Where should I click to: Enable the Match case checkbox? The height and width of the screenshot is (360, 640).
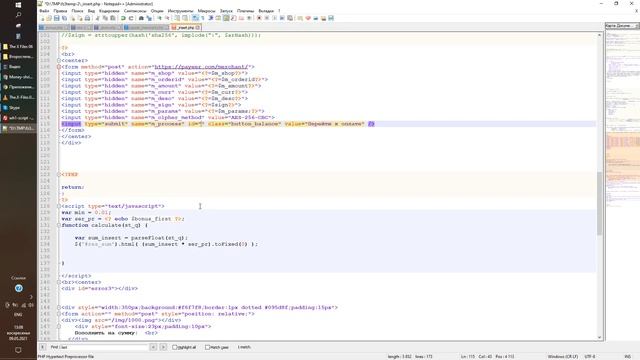[x=207, y=347]
